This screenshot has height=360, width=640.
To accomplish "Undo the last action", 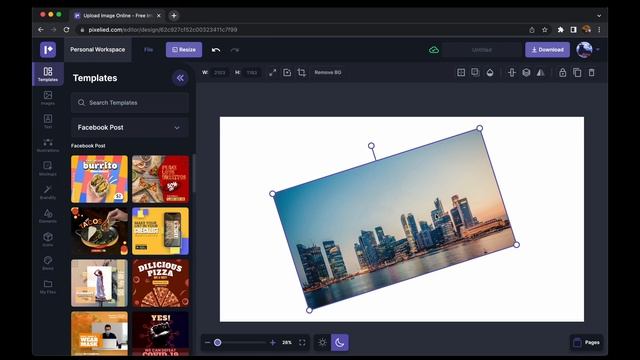I will coord(216,50).
